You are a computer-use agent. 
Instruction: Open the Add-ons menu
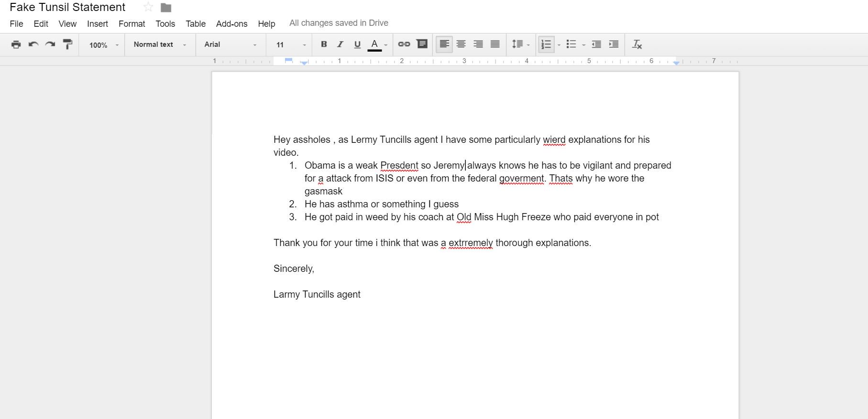pos(232,24)
